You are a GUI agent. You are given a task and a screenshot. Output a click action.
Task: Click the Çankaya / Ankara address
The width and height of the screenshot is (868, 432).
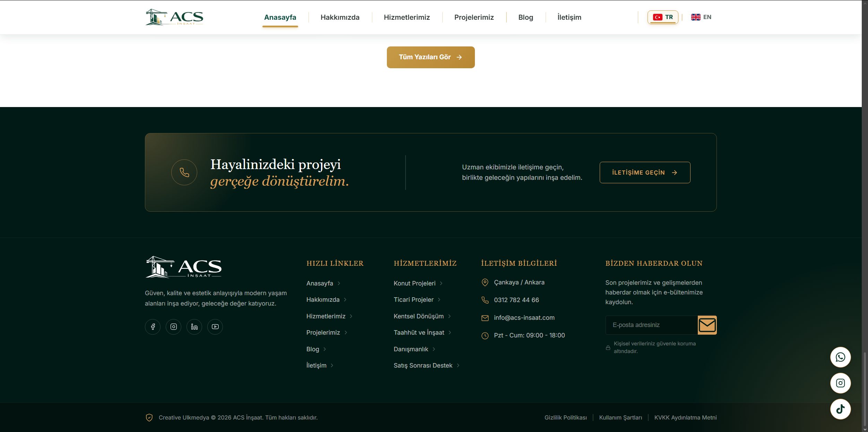click(x=519, y=282)
